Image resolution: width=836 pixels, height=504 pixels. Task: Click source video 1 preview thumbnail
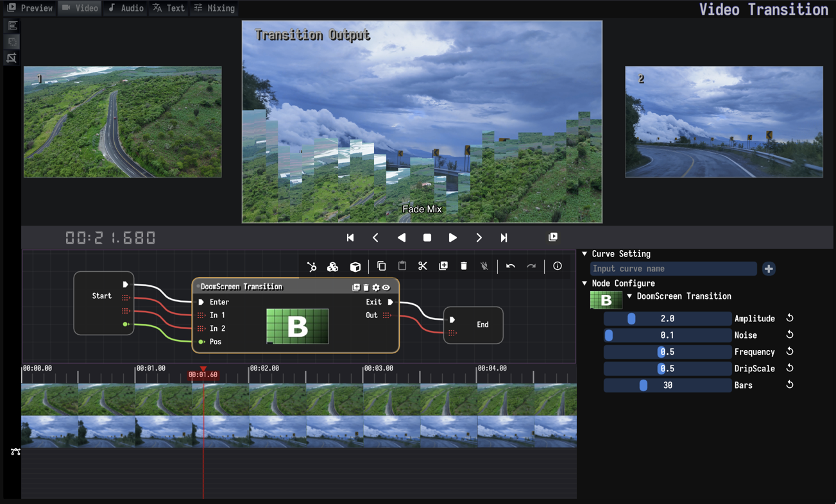tap(123, 122)
